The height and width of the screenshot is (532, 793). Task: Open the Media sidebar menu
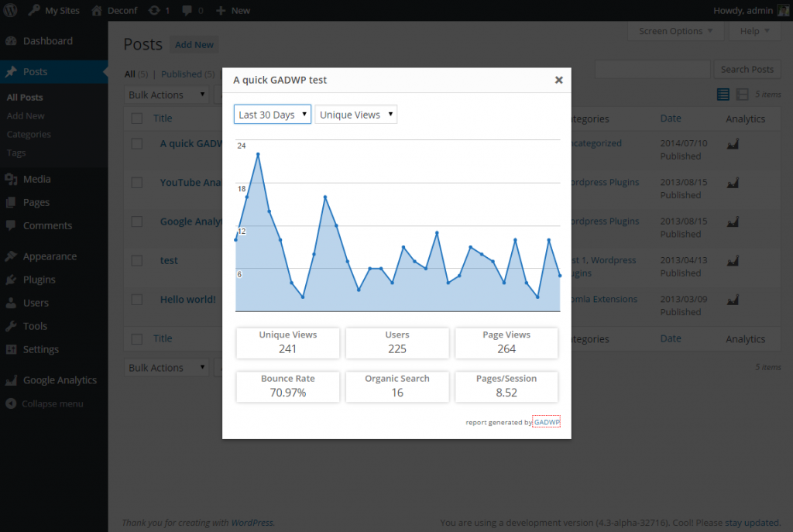37,179
